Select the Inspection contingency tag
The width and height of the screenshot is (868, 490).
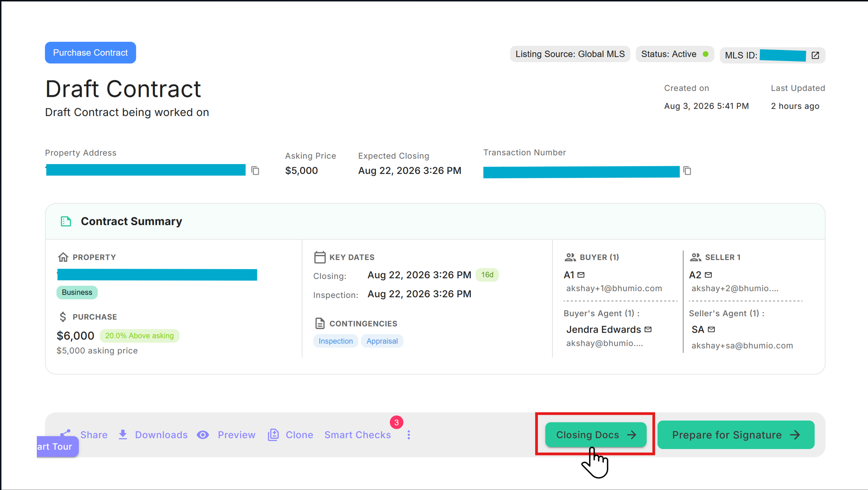click(x=335, y=341)
